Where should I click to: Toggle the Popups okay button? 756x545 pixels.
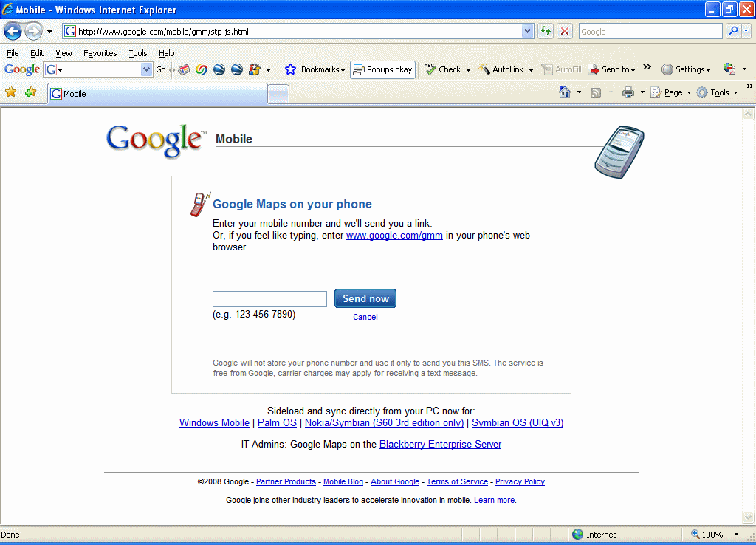(x=383, y=69)
